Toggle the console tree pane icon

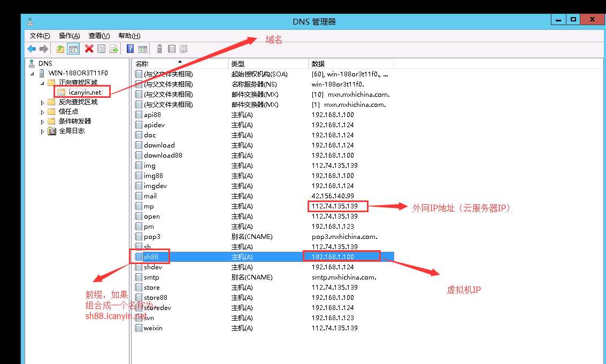(73, 49)
